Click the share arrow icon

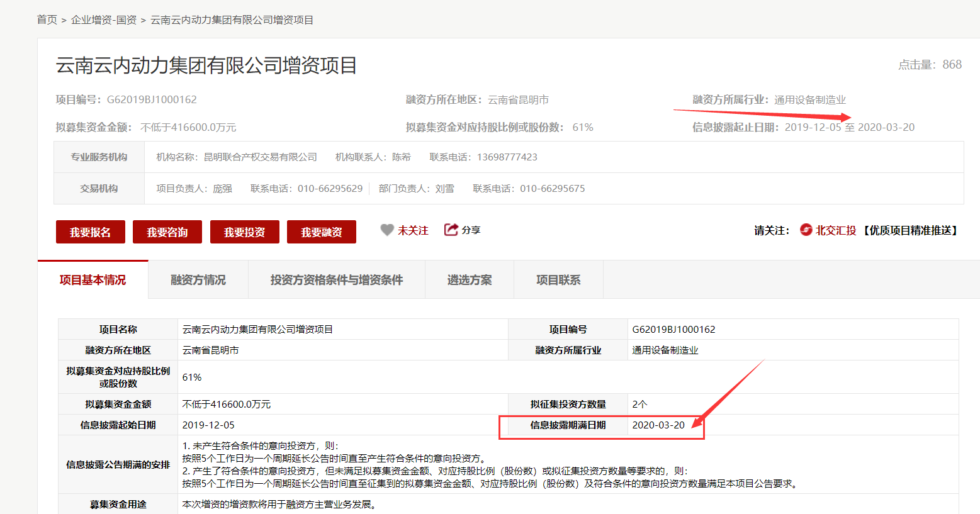pyautogui.click(x=451, y=230)
